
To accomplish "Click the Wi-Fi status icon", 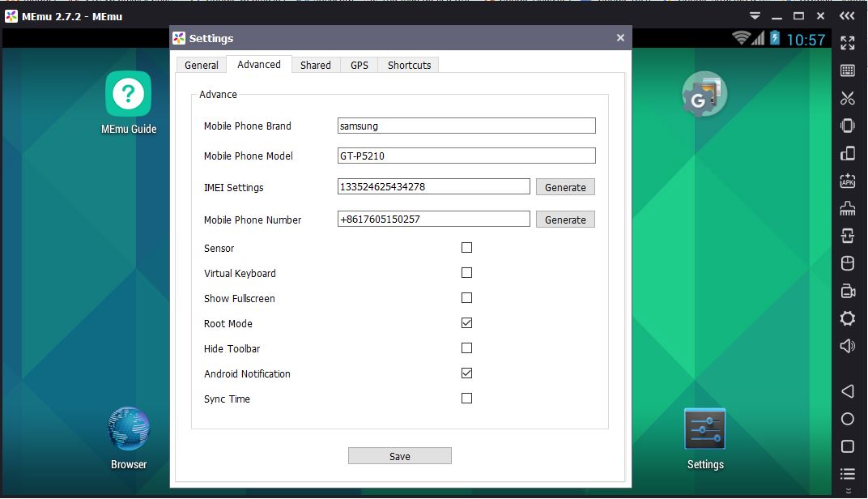I will pyautogui.click(x=741, y=37).
